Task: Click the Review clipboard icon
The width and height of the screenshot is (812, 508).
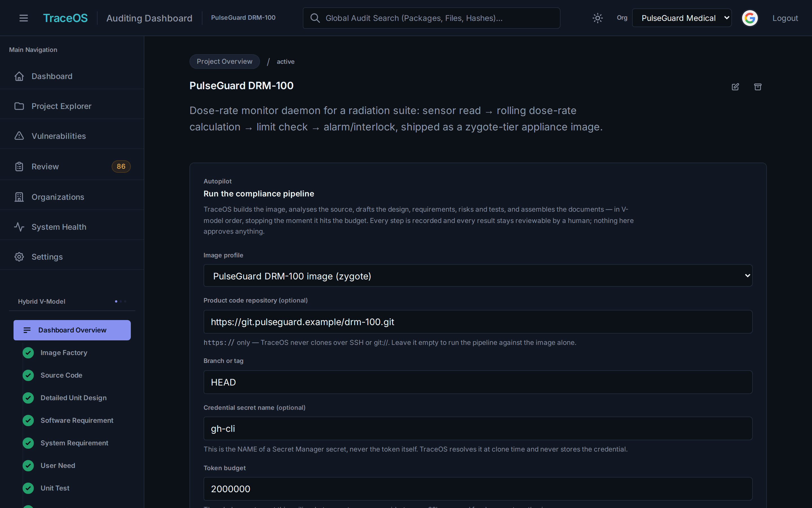Action: coord(19,166)
